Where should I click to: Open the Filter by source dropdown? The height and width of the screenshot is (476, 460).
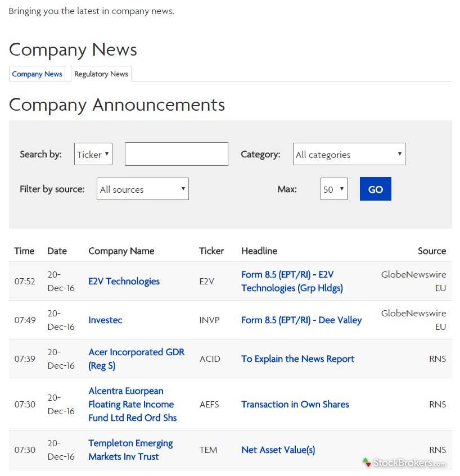tap(142, 189)
